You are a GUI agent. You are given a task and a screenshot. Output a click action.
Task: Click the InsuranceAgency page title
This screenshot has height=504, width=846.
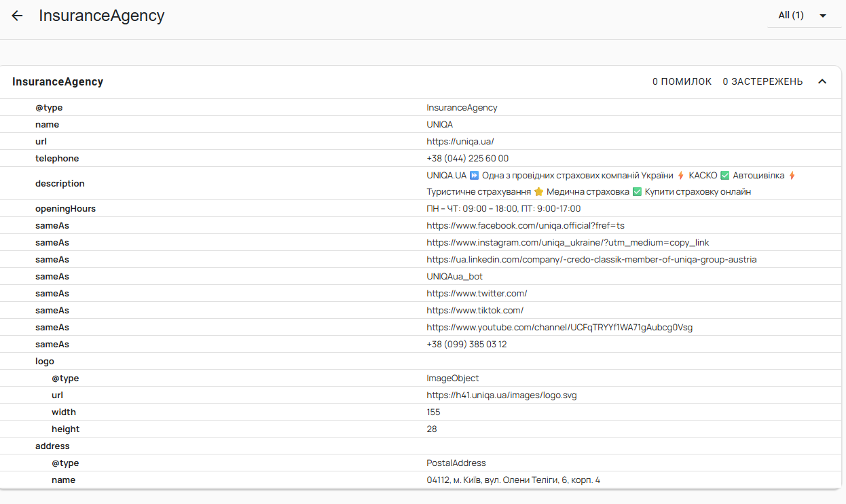(102, 16)
